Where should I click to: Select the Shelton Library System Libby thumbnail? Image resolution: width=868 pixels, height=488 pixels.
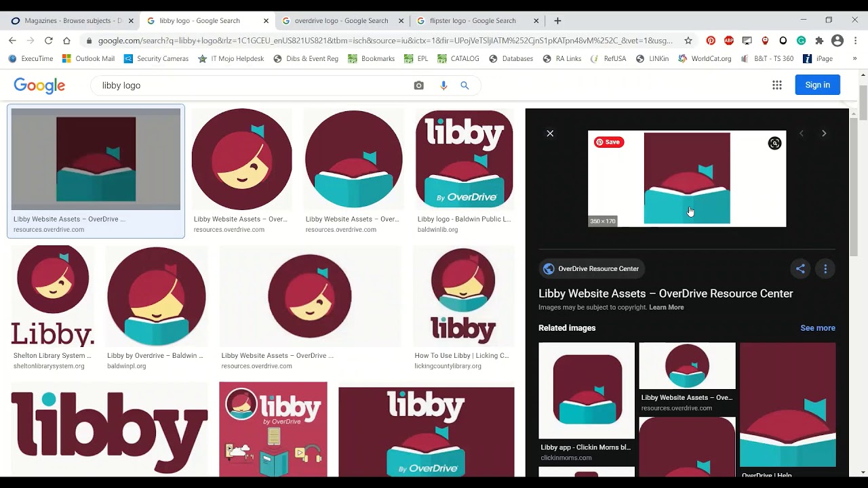pos(52,296)
